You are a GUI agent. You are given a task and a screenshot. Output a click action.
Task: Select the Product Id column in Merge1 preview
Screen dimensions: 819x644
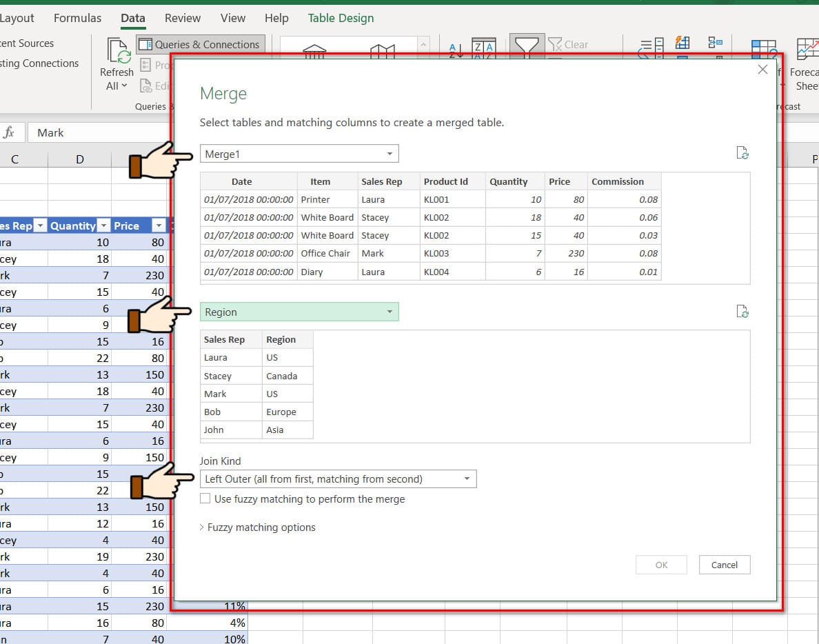pos(445,182)
